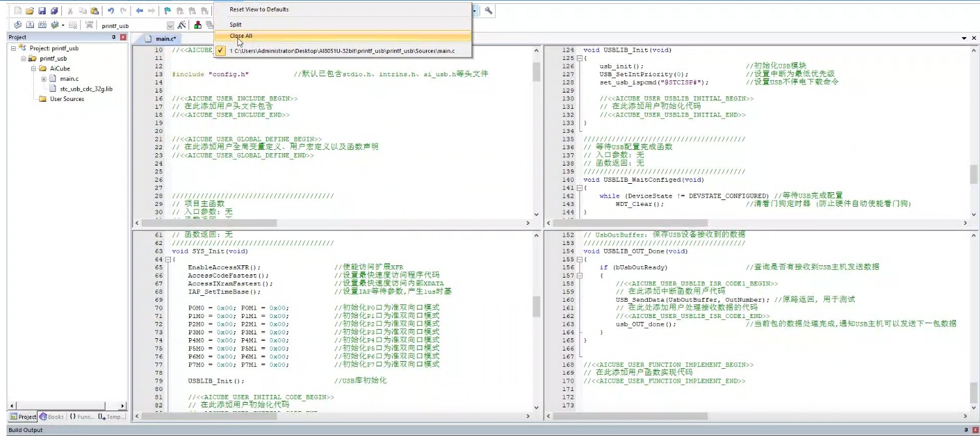Viewport: 980px width, 436px height.
Task: Select stc_usb_cdc_32g.lib in the project tree
Action: (86, 89)
